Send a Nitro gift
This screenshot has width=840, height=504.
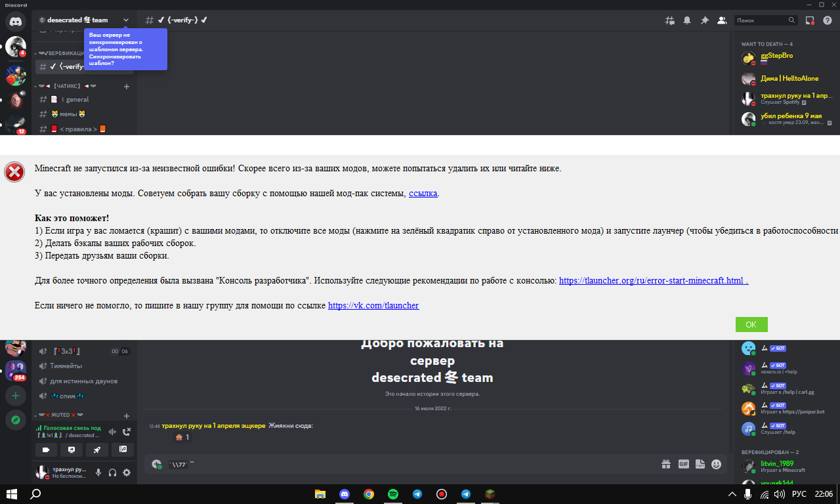[x=666, y=464]
